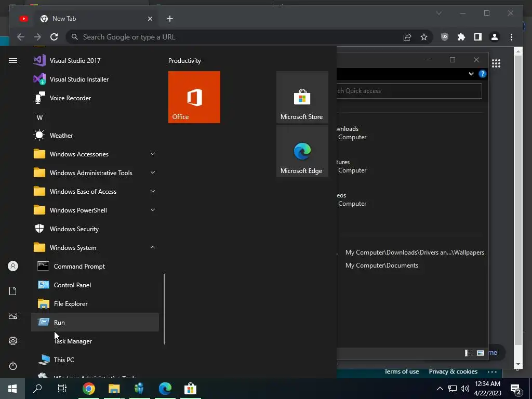
Task: Open Terms of use link
Action: (402, 371)
